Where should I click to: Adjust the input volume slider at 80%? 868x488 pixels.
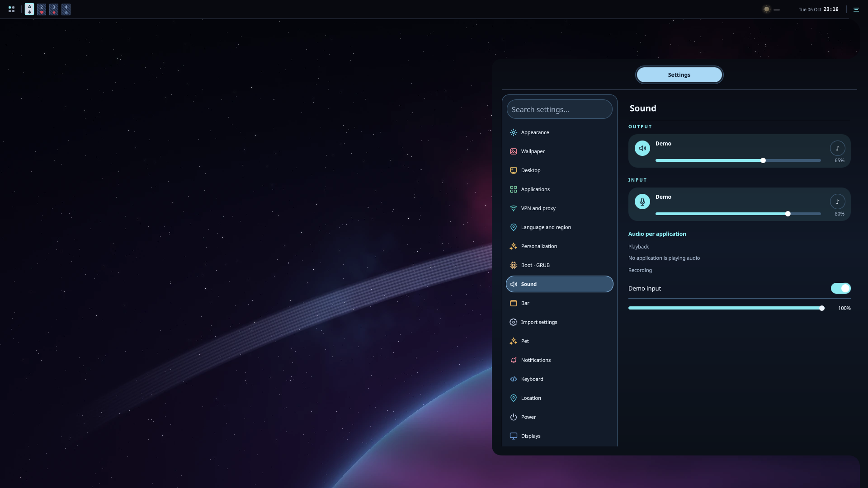pos(738,214)
